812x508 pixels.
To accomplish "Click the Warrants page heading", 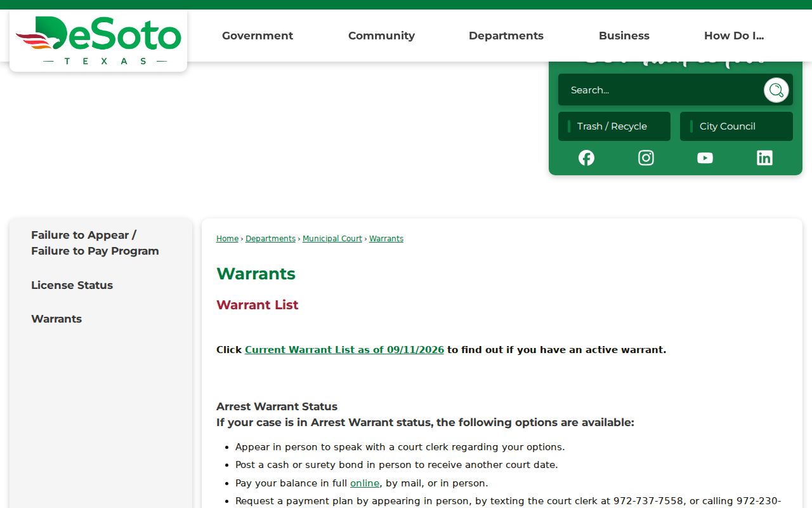I will point(256,274).
